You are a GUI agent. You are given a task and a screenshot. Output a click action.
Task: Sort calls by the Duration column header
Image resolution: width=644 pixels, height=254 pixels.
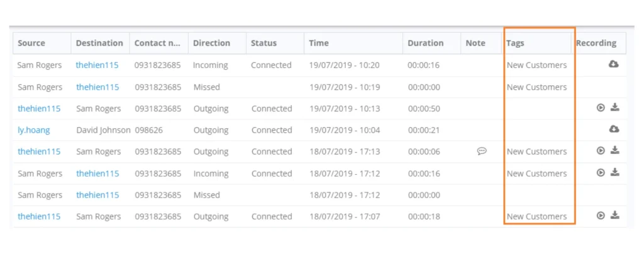point(426,43)
